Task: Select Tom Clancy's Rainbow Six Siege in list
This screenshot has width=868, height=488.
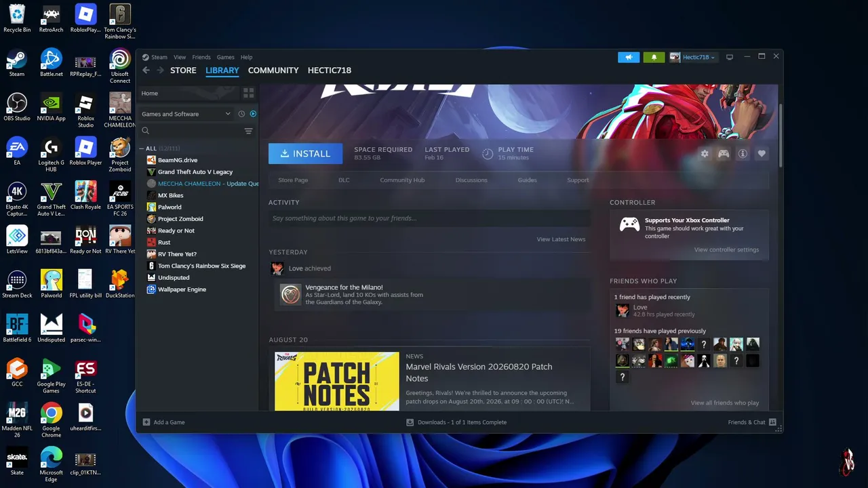Action: tap(201, 266)
